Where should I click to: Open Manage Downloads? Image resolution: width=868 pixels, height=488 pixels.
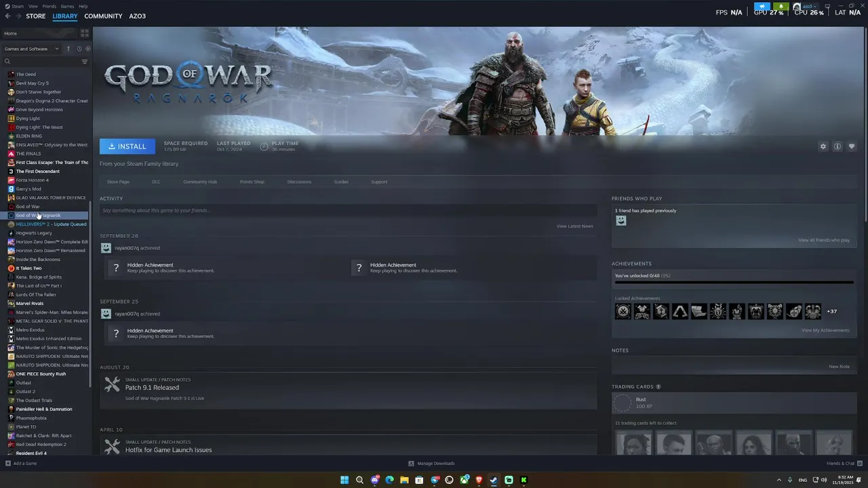click(x=431, y=464)
